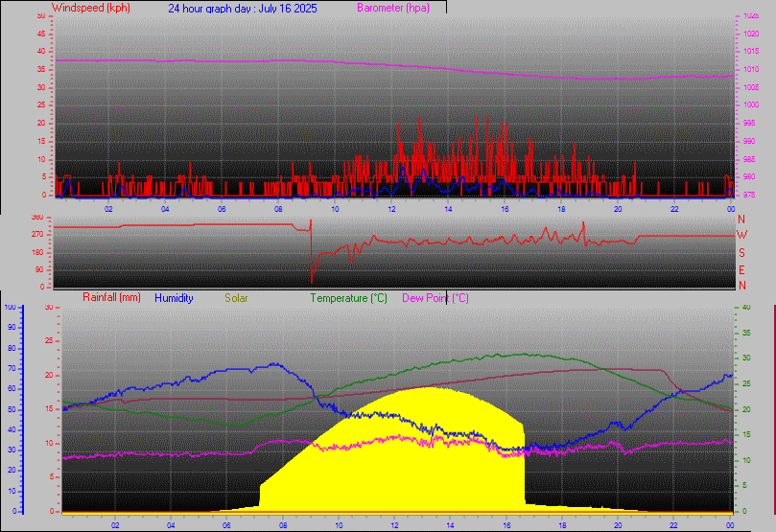Click the 985 value on the barometer axis
Image resolution: width=776 pixels, height=532 pixels.
tap(749, 159)
